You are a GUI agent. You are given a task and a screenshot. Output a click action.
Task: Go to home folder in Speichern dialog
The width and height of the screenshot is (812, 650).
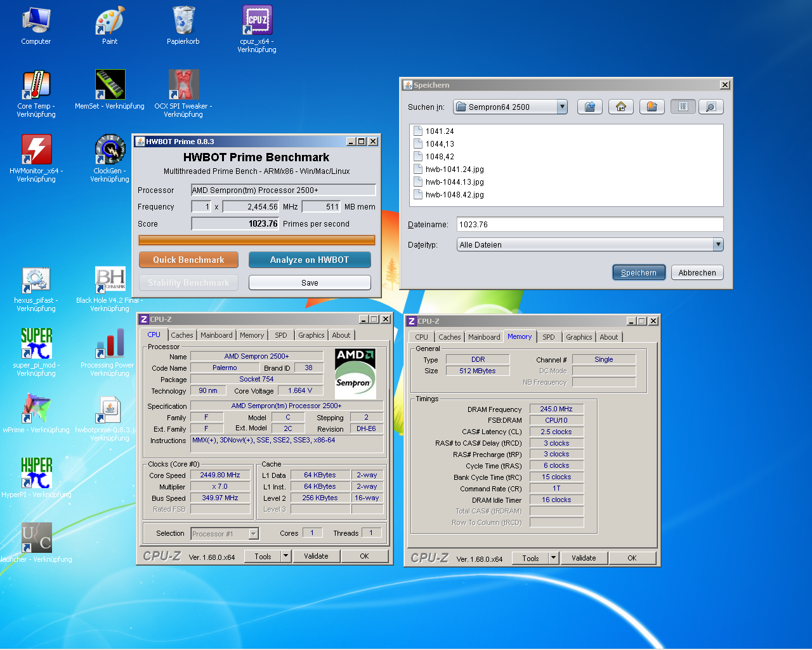pos(621,107)
